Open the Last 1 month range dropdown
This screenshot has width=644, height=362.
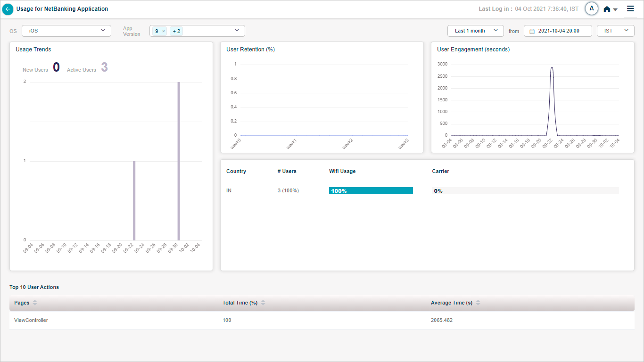point(476,31)
